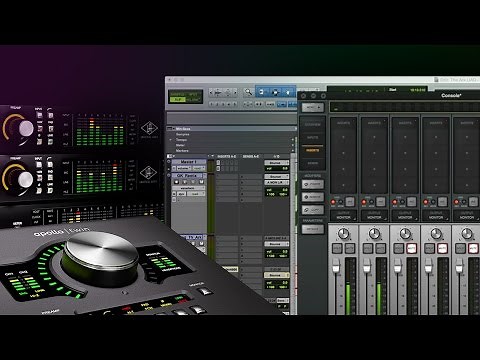The image size is (480, 360).
Task: Unmute the fourth Console channel
Action: pos(442,248)
